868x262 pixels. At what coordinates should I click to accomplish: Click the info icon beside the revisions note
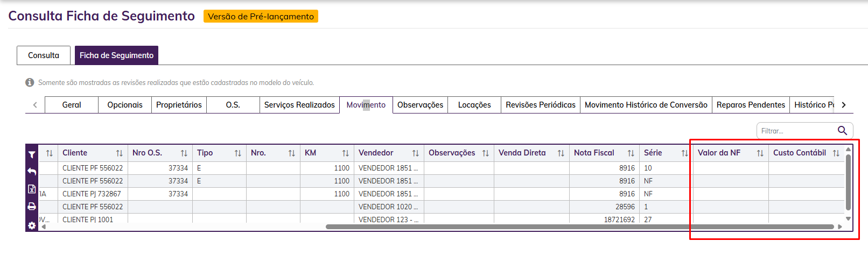coord(30,82)
